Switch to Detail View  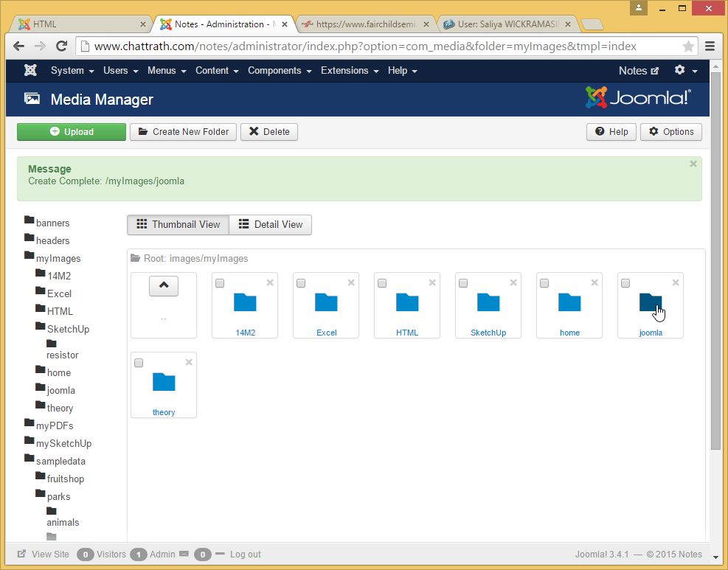(270, 225)
